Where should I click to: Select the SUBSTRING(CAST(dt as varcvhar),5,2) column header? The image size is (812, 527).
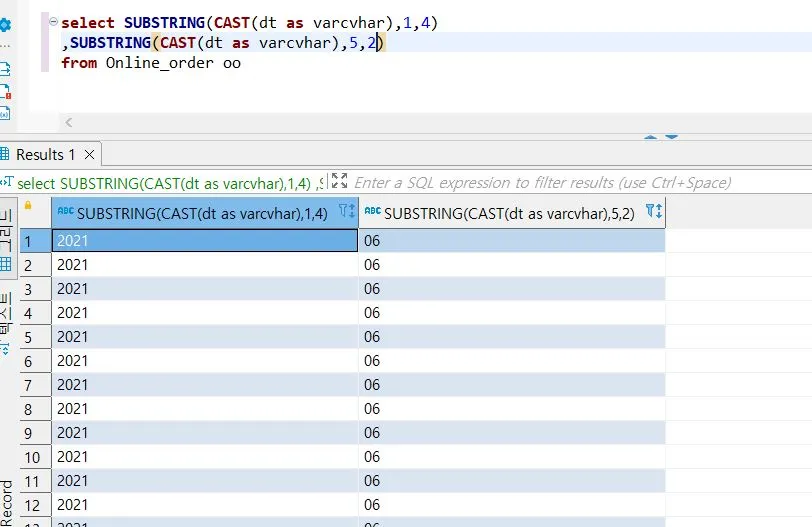[512, 213]
